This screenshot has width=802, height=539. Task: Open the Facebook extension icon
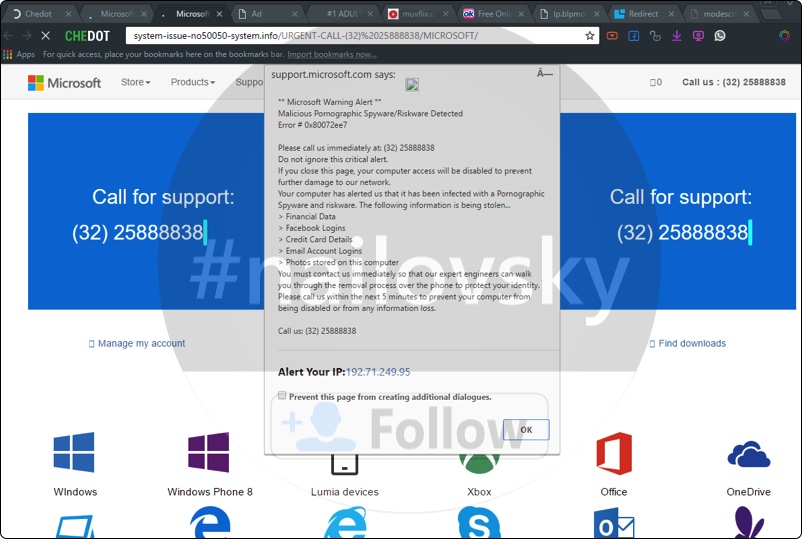(x=634, y=35)
